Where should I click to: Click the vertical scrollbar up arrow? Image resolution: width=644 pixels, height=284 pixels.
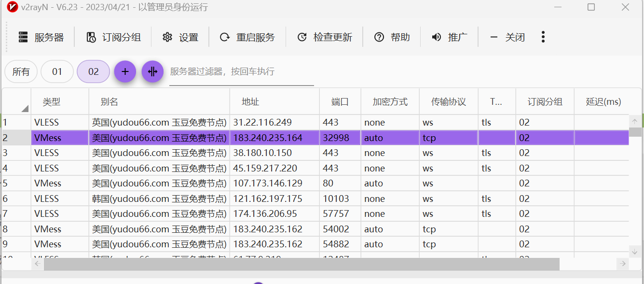635,121
